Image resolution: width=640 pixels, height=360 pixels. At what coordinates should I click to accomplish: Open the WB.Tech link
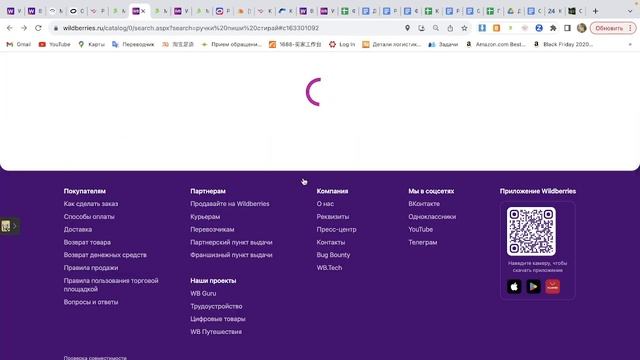tap(329, 268)
